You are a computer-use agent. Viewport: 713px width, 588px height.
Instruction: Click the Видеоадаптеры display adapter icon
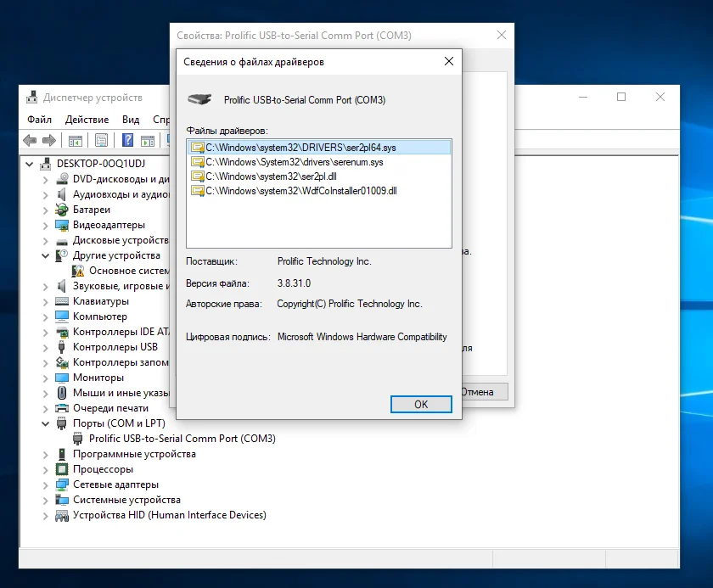(x=62, y=225)
